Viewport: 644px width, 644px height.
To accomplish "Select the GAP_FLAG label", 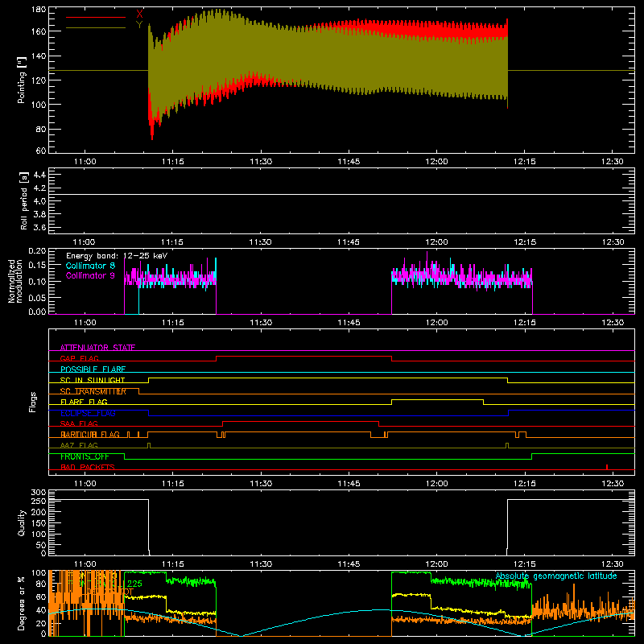I will point(79,358).
